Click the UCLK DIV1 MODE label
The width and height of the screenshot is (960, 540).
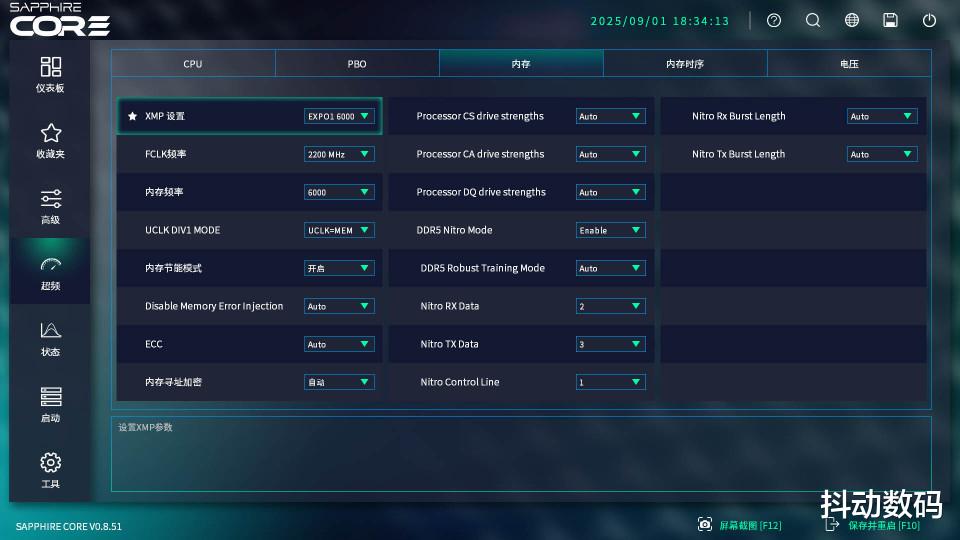click(182, 230)
